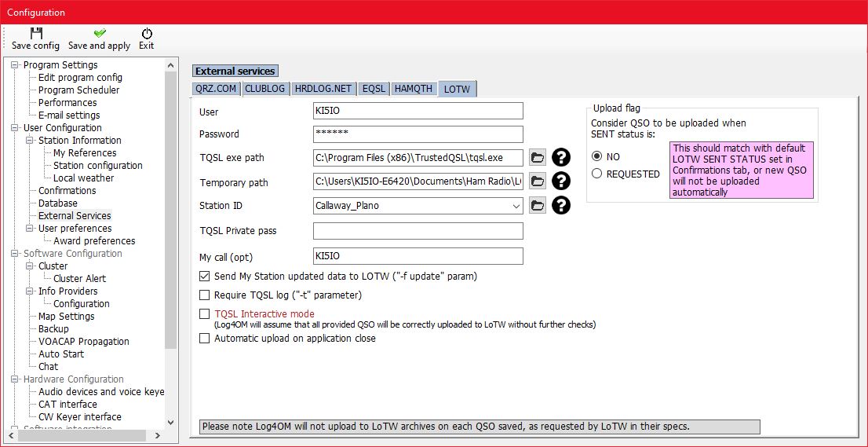Browse for TQSL exe path folder icon
868x447 pixels.
point(537,158)
